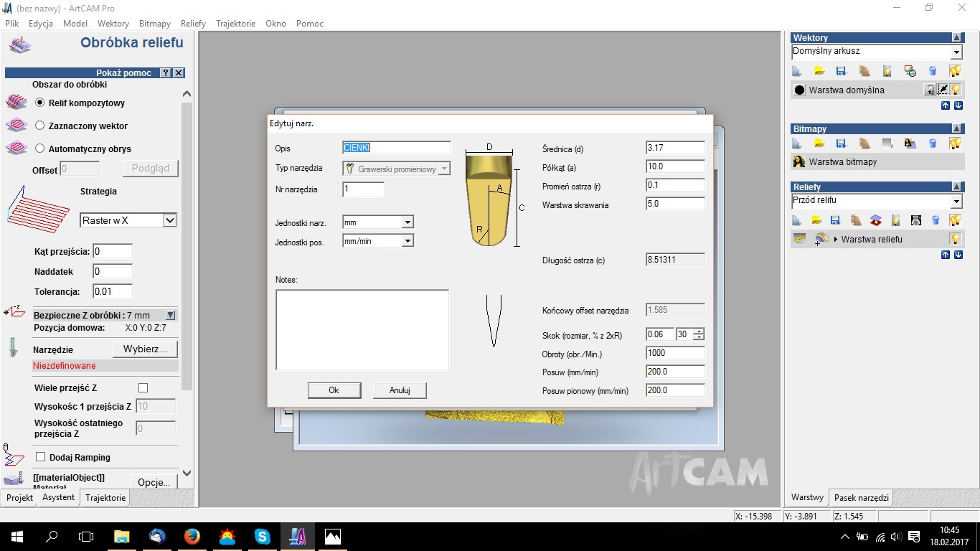This screenshot has width=980, height=551.
Task: Open the Reliefy menu
Action: (193, 24)
